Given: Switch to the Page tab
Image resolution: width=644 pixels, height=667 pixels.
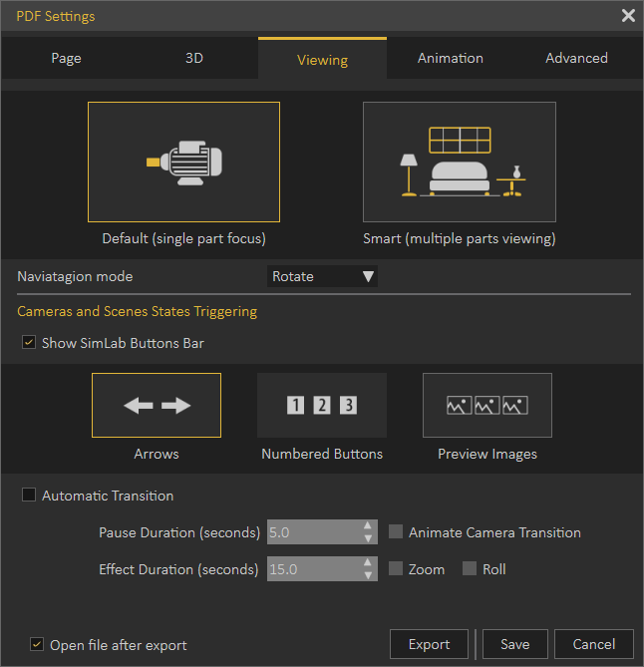Looking at the screenshot, I should tap(66, 58).
